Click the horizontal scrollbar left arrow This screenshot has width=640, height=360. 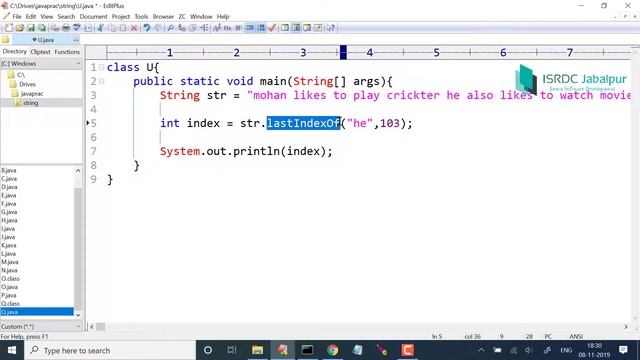(x=92, y=327)
